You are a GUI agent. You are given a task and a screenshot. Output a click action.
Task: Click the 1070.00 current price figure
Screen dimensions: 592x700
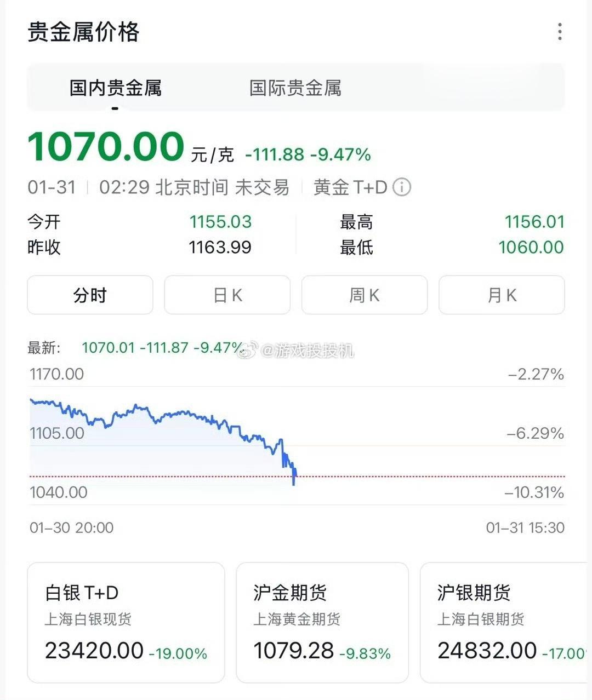click(105, 147)
